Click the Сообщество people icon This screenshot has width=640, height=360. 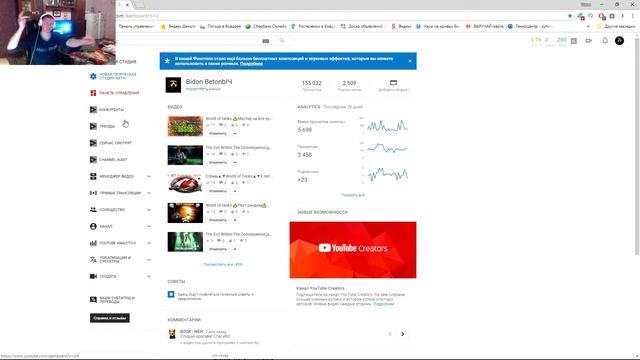pos(93,209)
